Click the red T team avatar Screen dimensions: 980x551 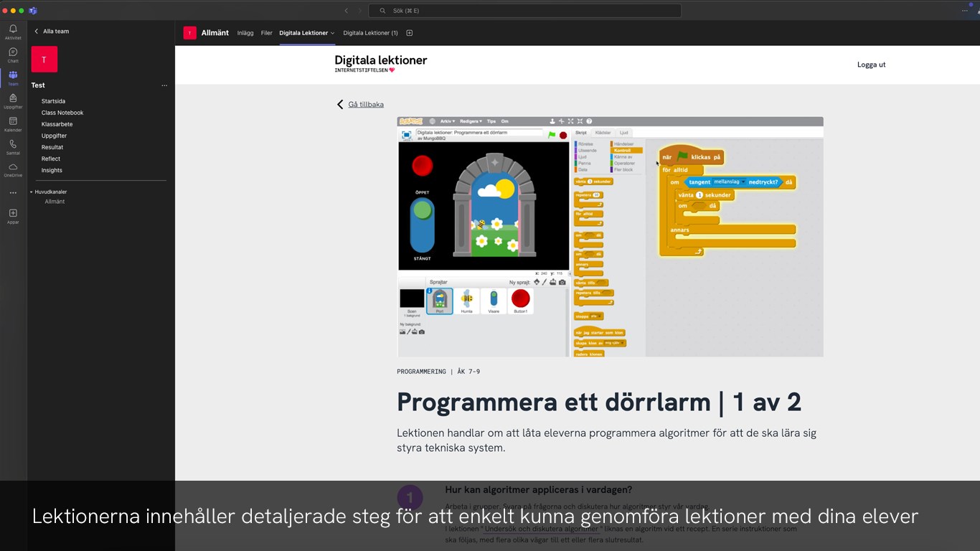(44, 60)
